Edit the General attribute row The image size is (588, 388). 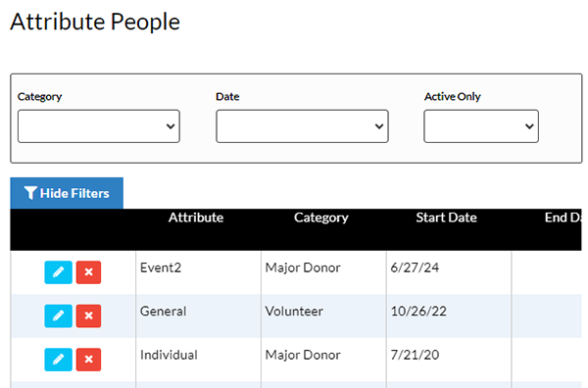[58, 315]
